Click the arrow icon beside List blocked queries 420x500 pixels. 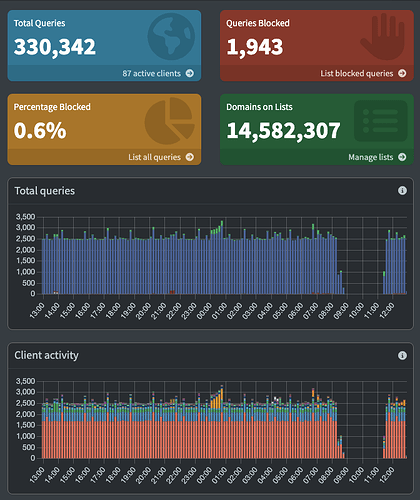point(402,73)
